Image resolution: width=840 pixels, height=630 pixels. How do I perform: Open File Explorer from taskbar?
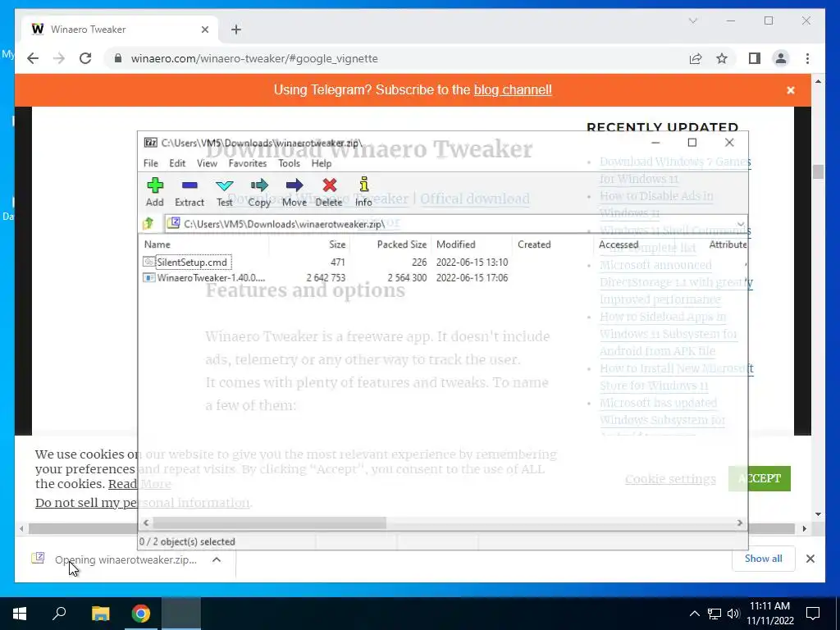pyautogui.click(x=100, y=614)
